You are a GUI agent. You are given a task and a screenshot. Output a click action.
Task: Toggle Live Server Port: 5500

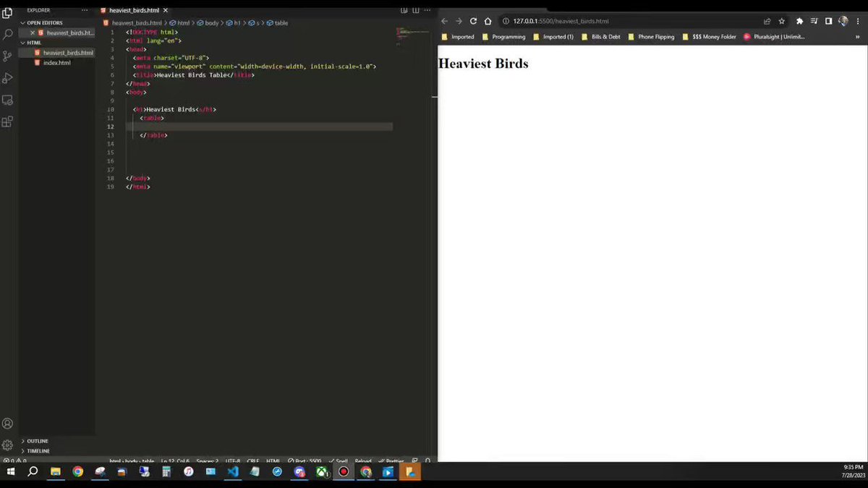(x=305, y=461)
